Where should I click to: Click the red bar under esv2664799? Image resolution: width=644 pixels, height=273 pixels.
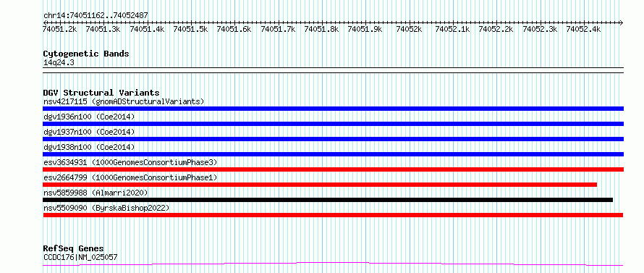click(x=320, y=185)
